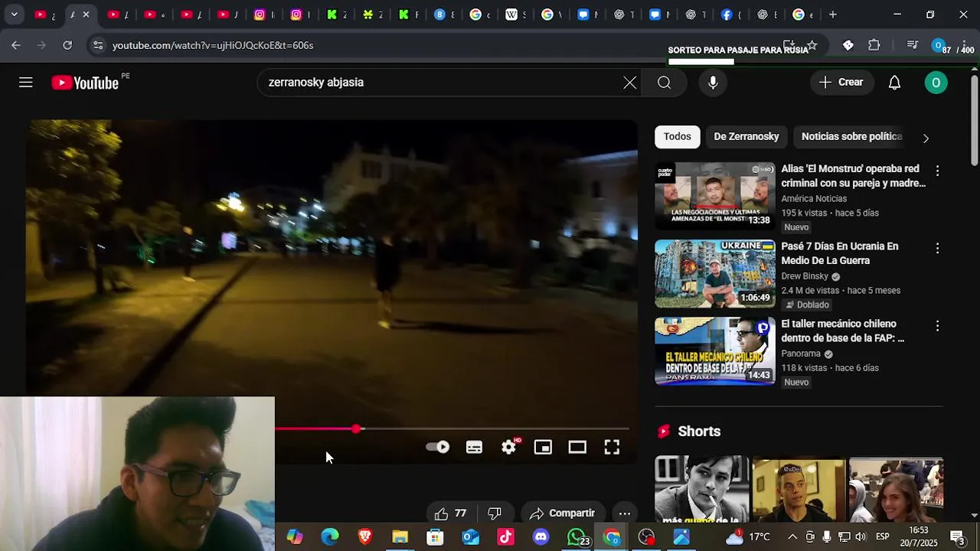Click video progress bar scrubber handle

click(x=357, y=429)
